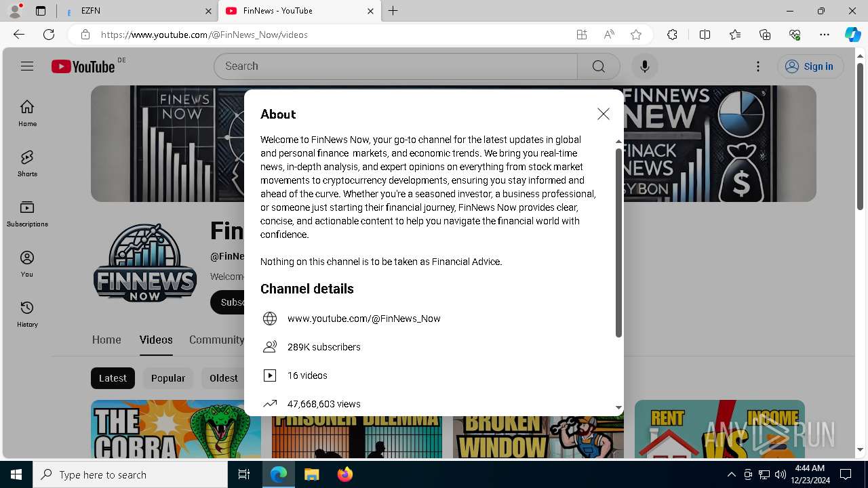Open the Favorites list icon

click(735, 35)
